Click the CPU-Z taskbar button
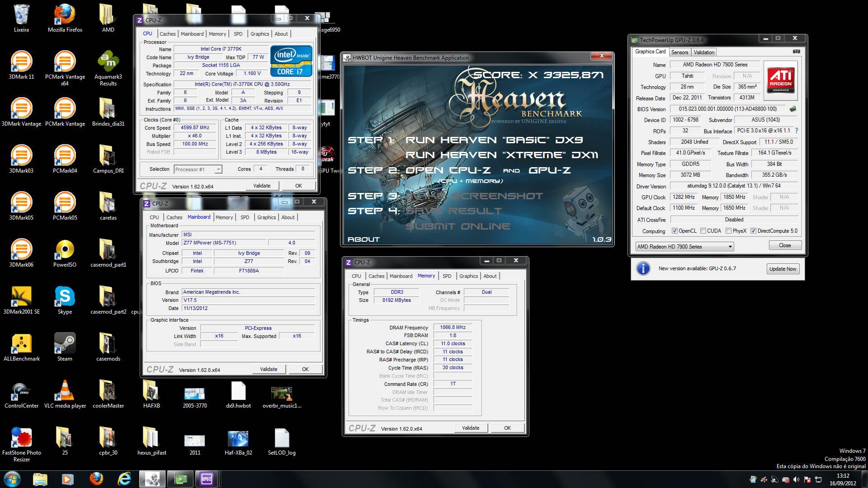The image size is (868, 488). tap(207, 479)
